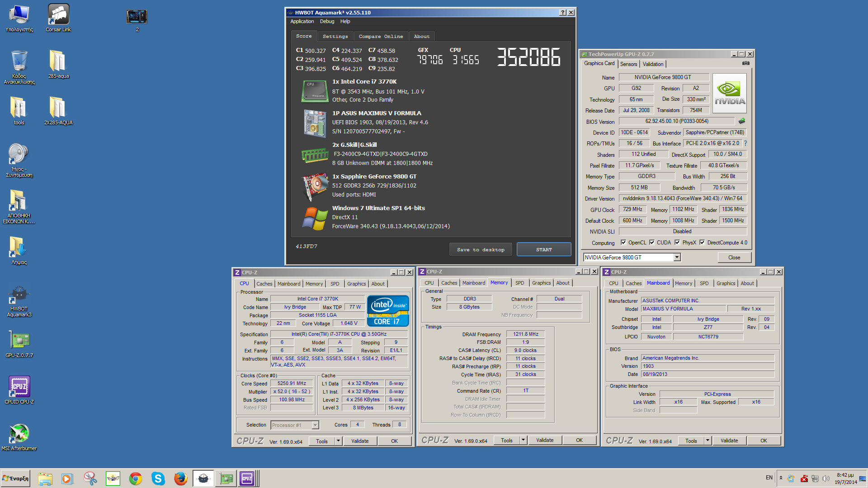Click Tools button in CPU-Z Mainboard window
The width and height of the screenshot is (868, 488).
coord(691,441)
